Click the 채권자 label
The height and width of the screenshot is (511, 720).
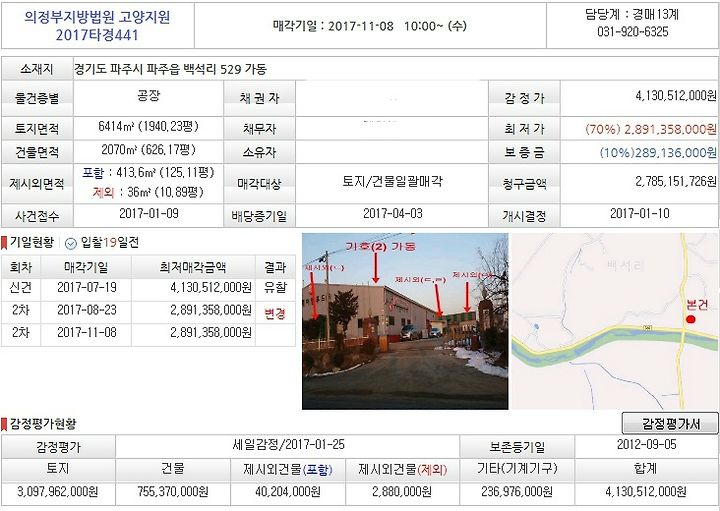pos(259,98)
